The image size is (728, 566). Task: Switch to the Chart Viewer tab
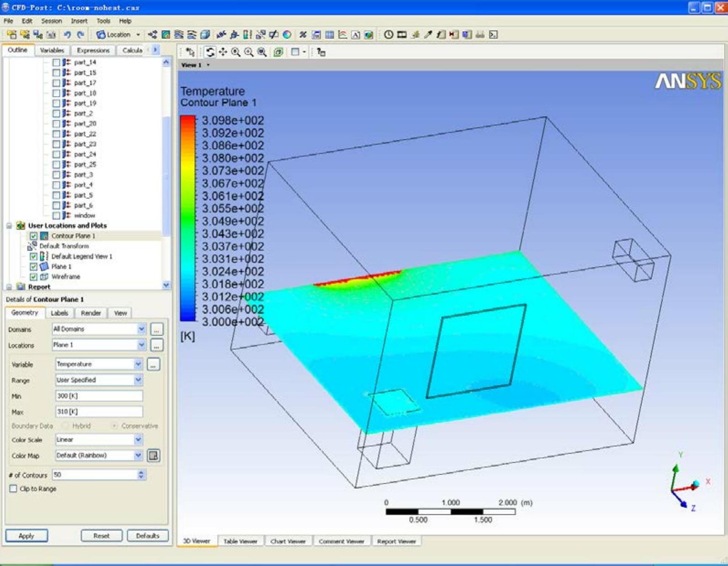(x=287, y=541)
